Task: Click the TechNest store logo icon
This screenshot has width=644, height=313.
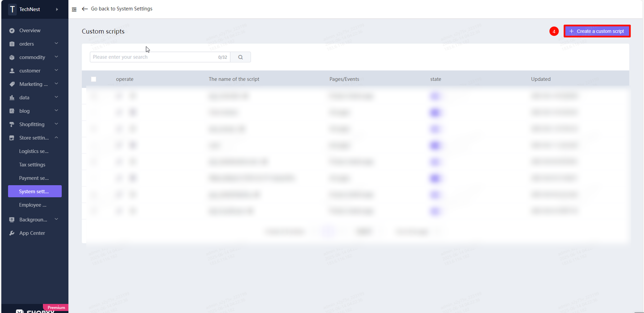Action: (12, 9)
